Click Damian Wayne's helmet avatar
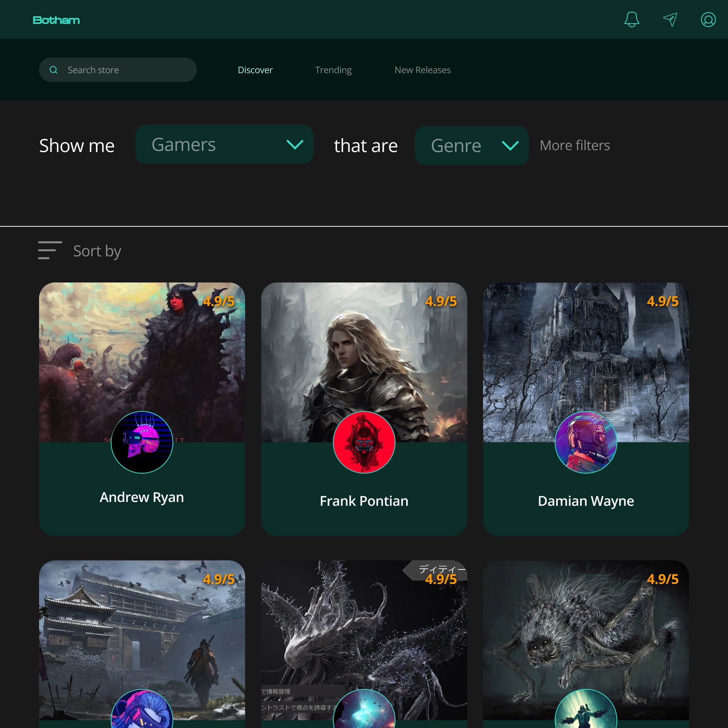This screenshot has height=728, width=728. click(x=586, y=442)
